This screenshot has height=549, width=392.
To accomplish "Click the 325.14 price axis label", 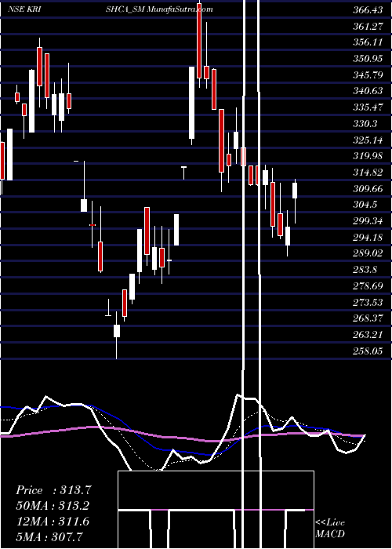I will pos(368,140).
